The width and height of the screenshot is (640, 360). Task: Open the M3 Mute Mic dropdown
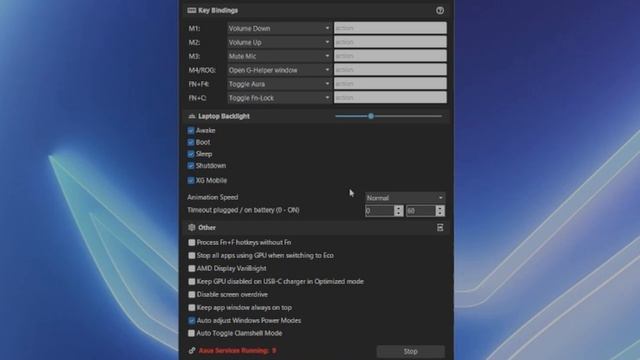[279, 56]
